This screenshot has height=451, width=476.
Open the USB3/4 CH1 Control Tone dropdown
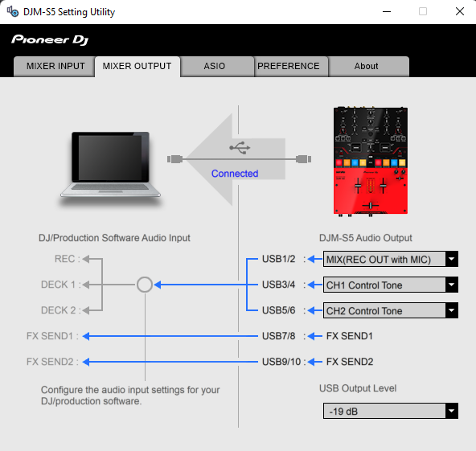[x=391, y=285]
